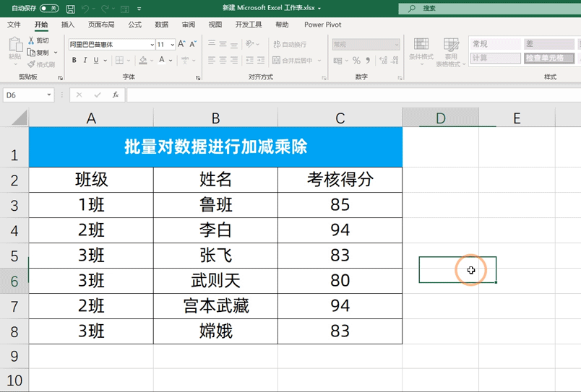Screen dimensions: 581x392
Task: Open the fill color picker arrow
Action: (x=152, y=61)
